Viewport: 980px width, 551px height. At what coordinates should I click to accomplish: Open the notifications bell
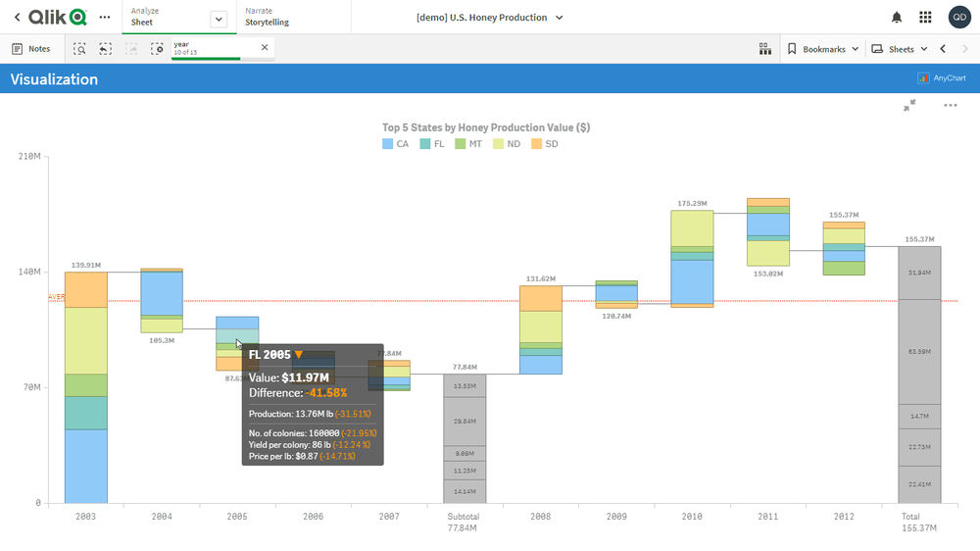[x=897, y=18]
